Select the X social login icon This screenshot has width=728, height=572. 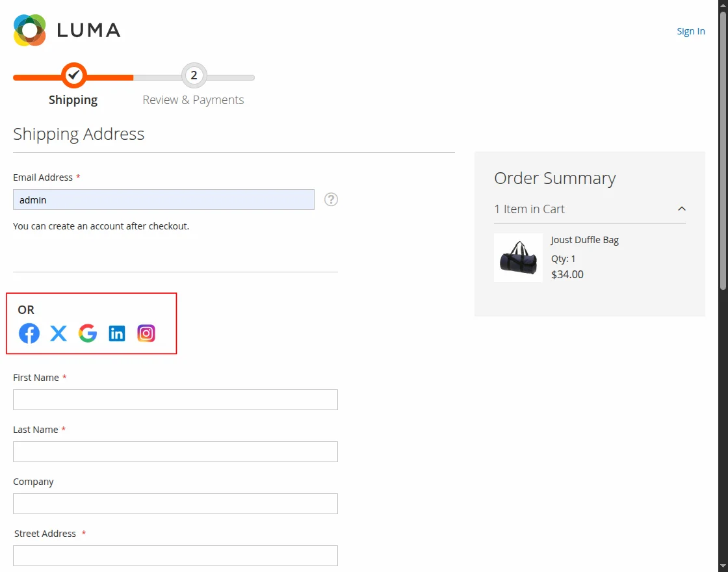58,333
